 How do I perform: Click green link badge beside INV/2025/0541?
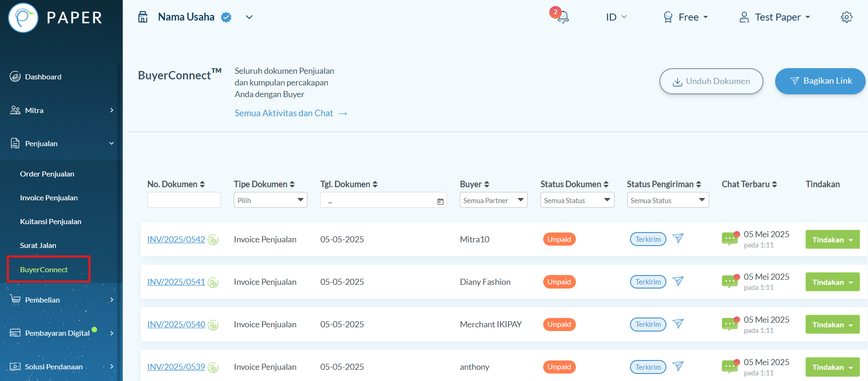pos(213,282)
